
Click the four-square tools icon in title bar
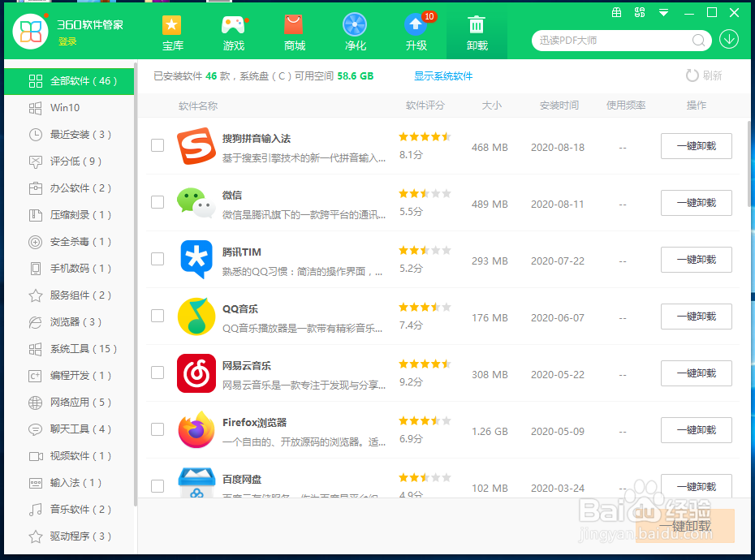[x=640, y=12]
